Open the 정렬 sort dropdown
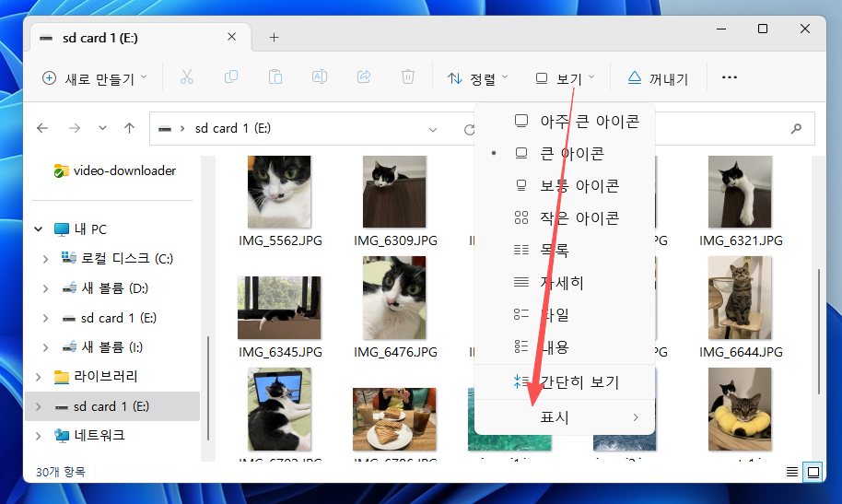 (477, 78)
